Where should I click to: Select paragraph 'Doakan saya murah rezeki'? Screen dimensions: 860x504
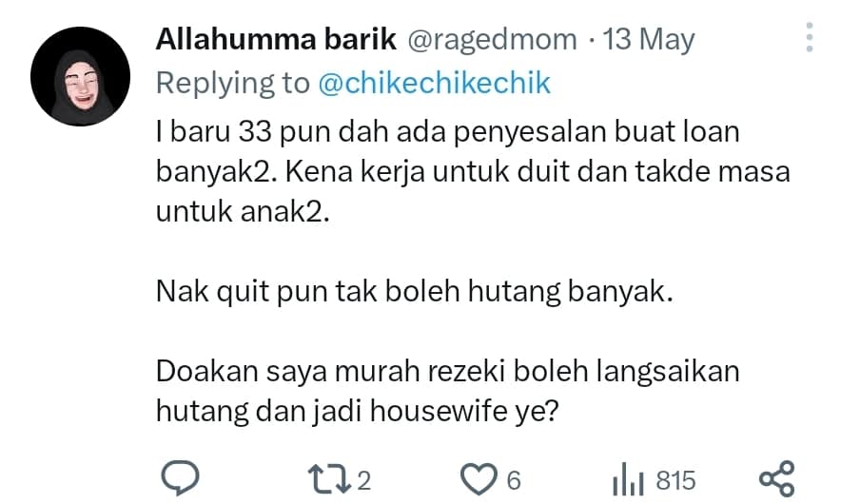click(447, 391)
